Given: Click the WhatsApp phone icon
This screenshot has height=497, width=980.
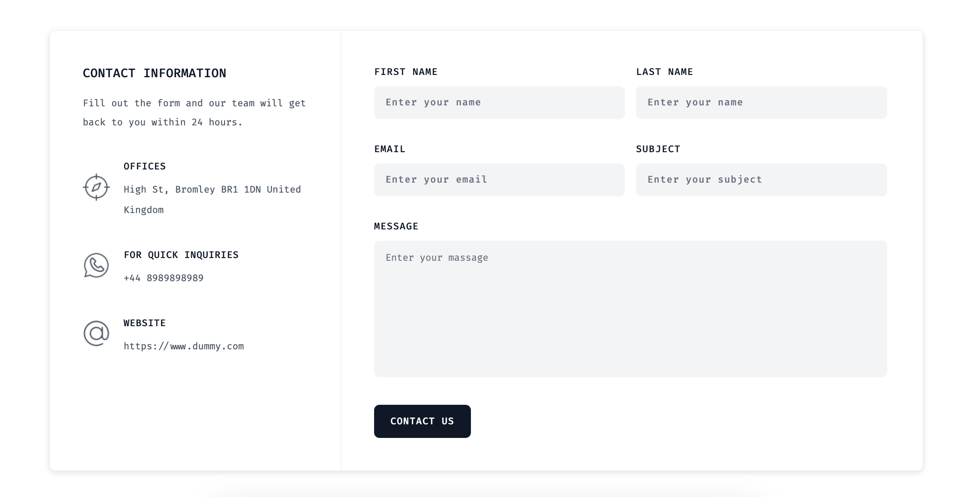Looking at the screenshot, I should [x=96, y=265].
